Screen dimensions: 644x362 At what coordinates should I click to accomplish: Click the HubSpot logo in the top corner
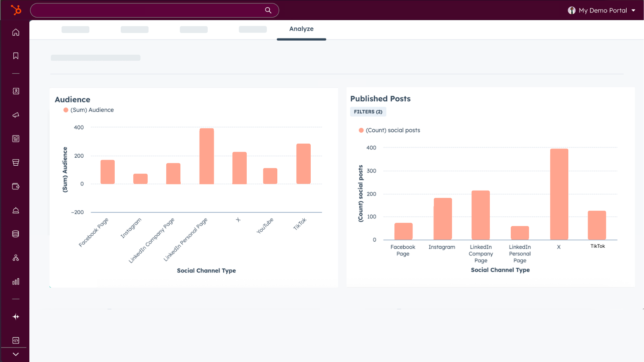point(16,10)
